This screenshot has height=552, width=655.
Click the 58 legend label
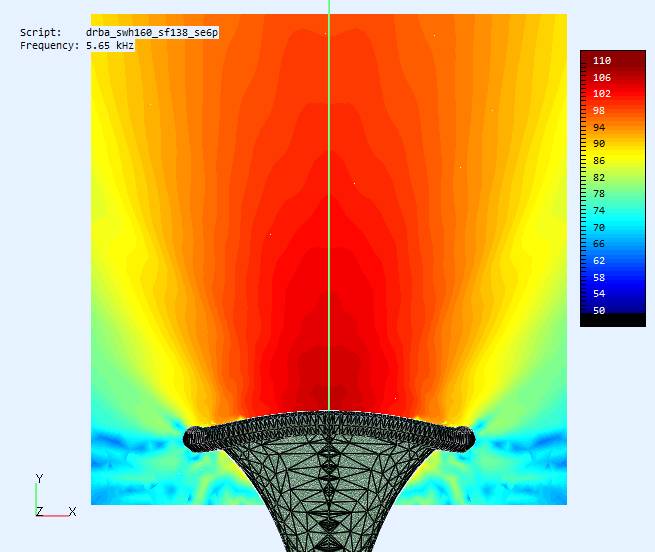599,277
